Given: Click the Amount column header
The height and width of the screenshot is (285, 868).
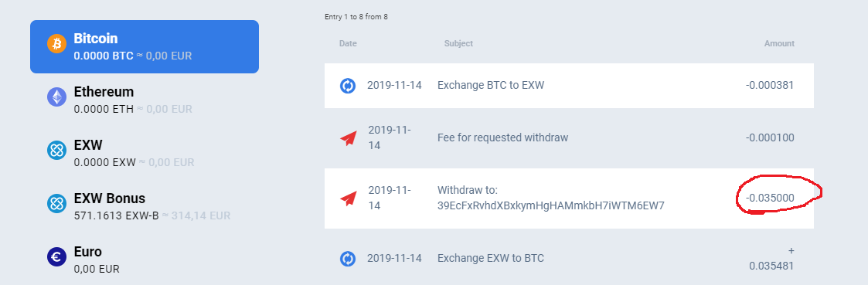Looking at the screenshot, I should [x=779, y=43].
